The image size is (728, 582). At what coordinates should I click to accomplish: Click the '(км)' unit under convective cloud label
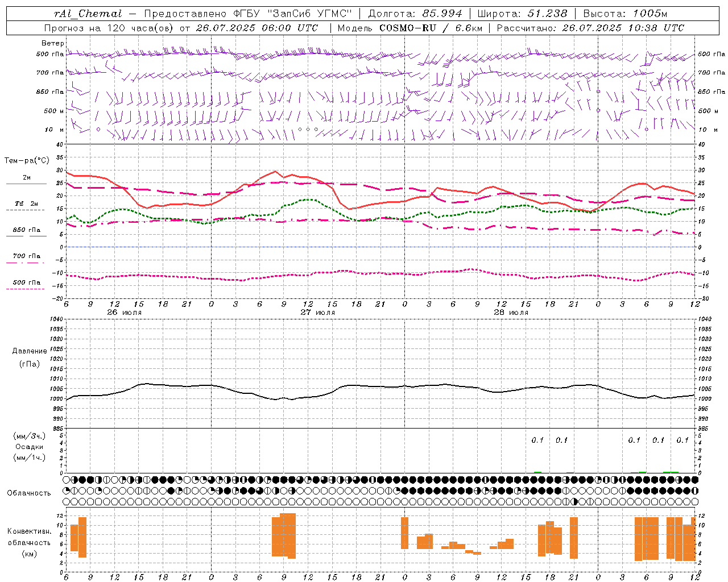pos(30,554)
